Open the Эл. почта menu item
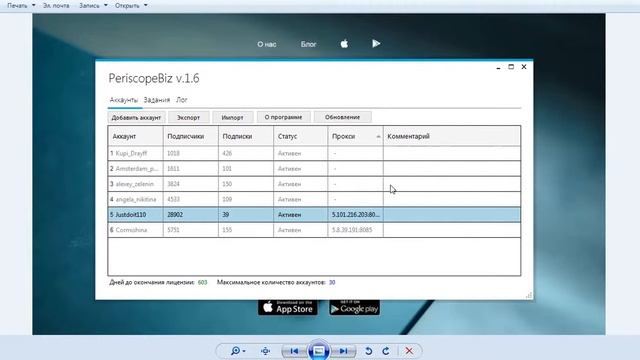This screenshot has width=640, height=360. pyautogui.click(x=56, y=6)
